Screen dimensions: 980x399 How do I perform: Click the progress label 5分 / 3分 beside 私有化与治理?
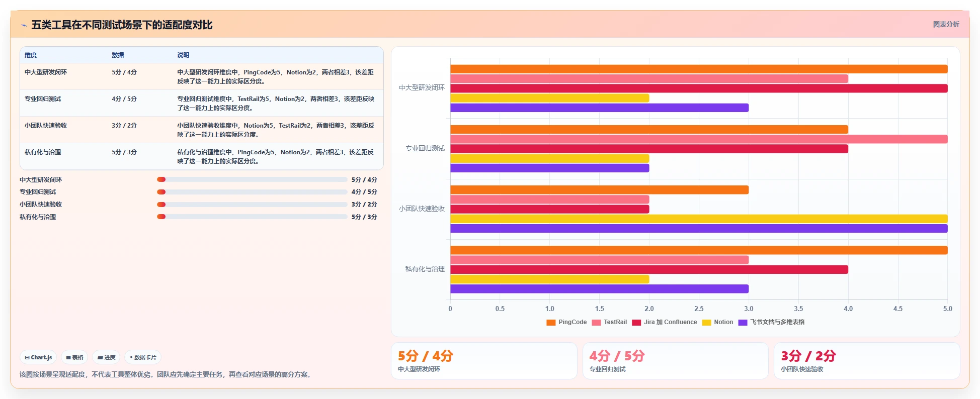coord(364,217)
